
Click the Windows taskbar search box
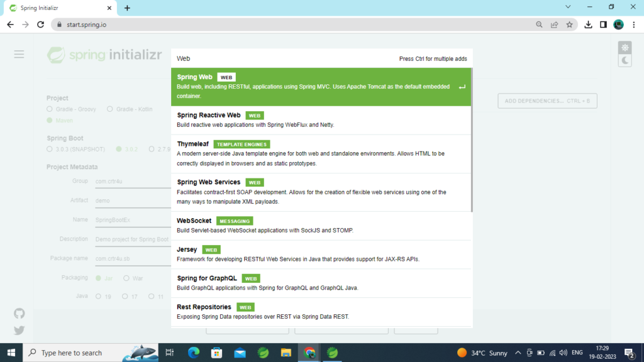pyautogui.click(x=91, y=353)
